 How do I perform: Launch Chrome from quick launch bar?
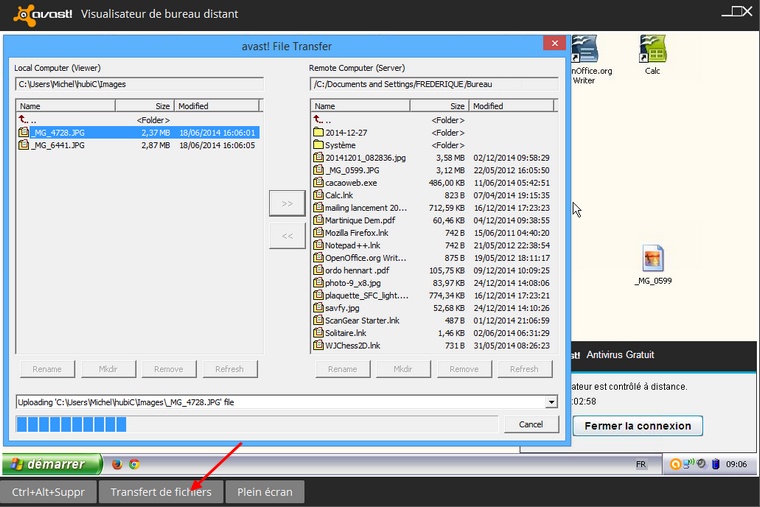click(x=134, y=464)
